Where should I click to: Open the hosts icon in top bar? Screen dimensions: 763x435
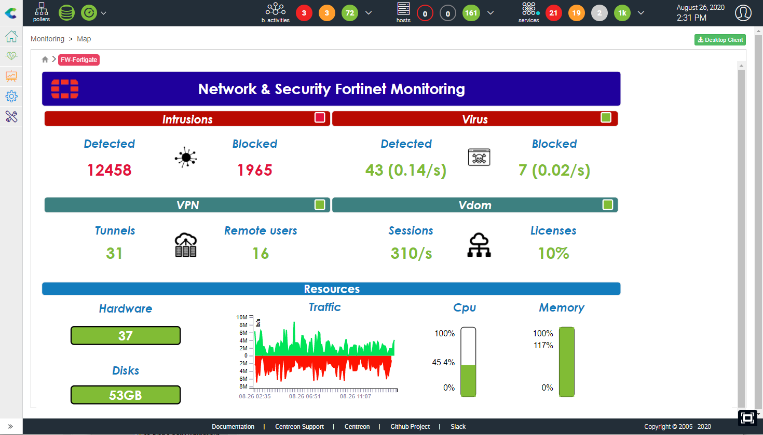click(x=403, y=12)
